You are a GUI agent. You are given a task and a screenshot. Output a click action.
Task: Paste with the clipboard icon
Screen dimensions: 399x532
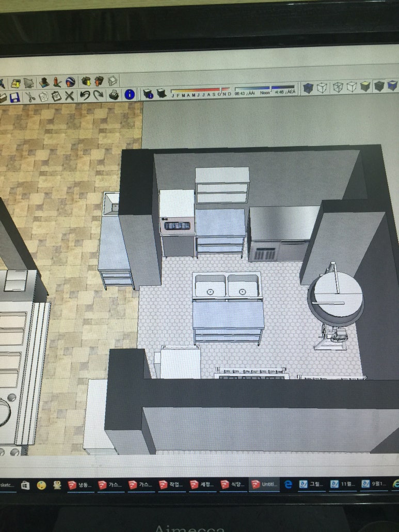click(x=56, y=96)
